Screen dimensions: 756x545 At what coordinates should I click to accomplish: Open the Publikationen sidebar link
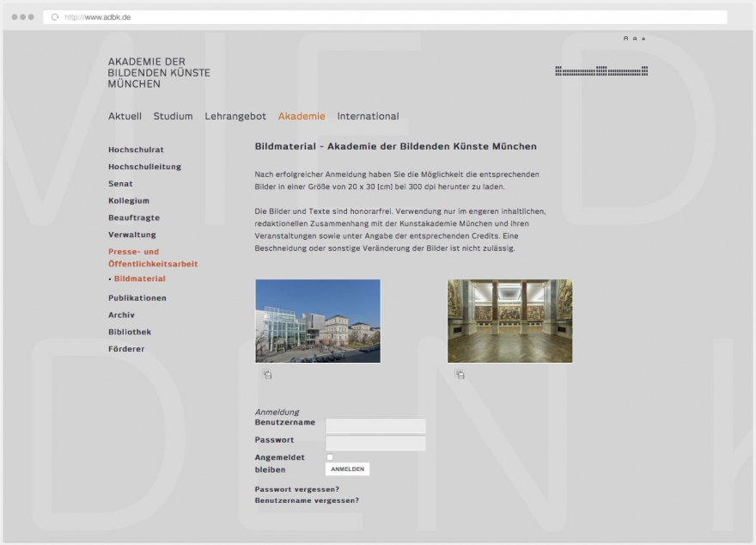tap(137, 297)
